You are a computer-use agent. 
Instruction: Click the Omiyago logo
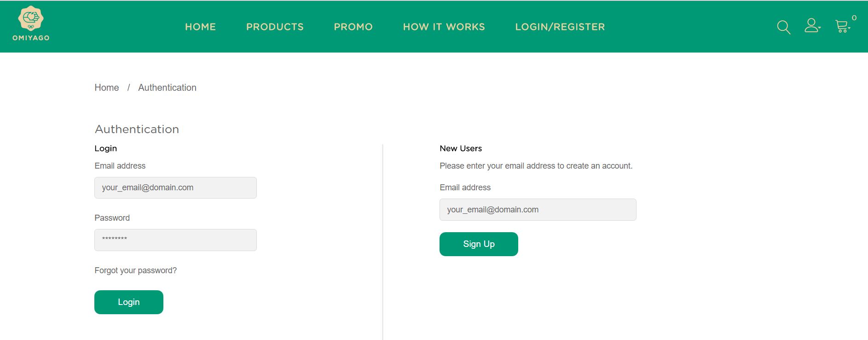point(31,23)
